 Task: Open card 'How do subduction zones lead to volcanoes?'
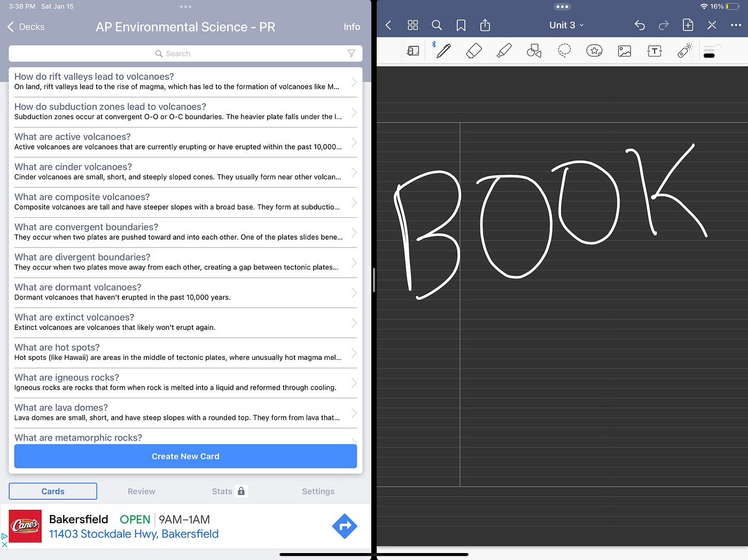click(x=185, y=112)
